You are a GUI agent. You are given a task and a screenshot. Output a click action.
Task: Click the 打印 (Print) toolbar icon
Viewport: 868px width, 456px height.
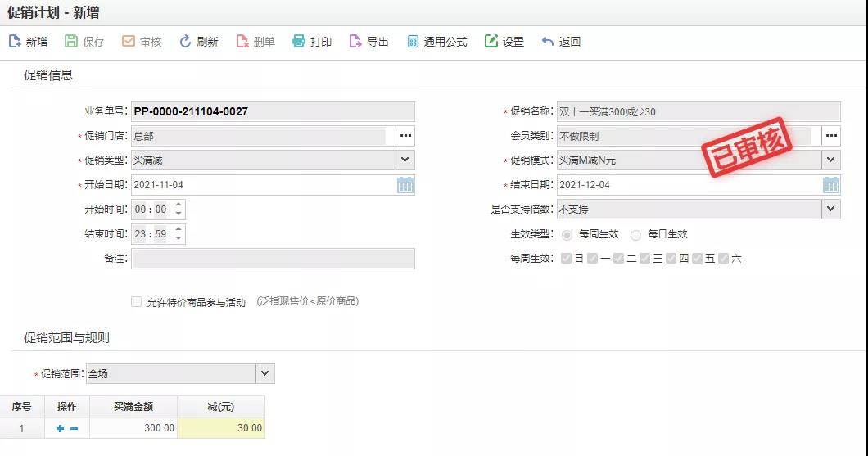(299, 42)
